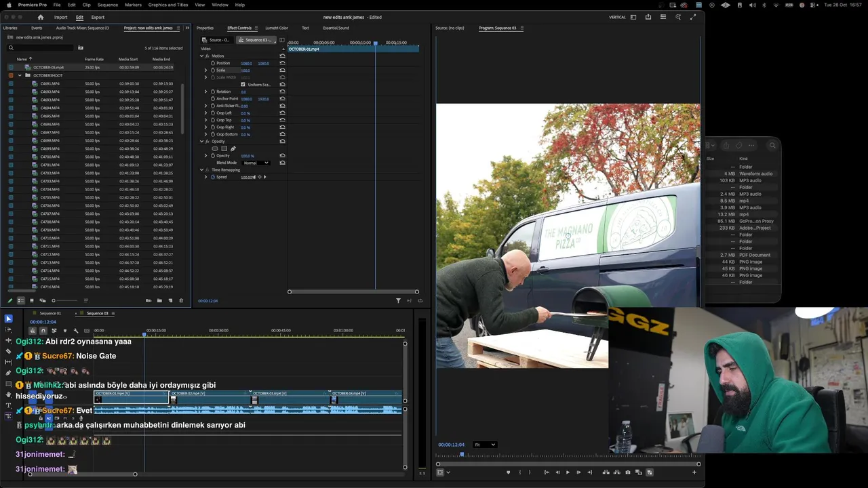Collapse the Time Remapping group
Image resolution: width=868 pixels, height=488 pixels.
(201, 169)
